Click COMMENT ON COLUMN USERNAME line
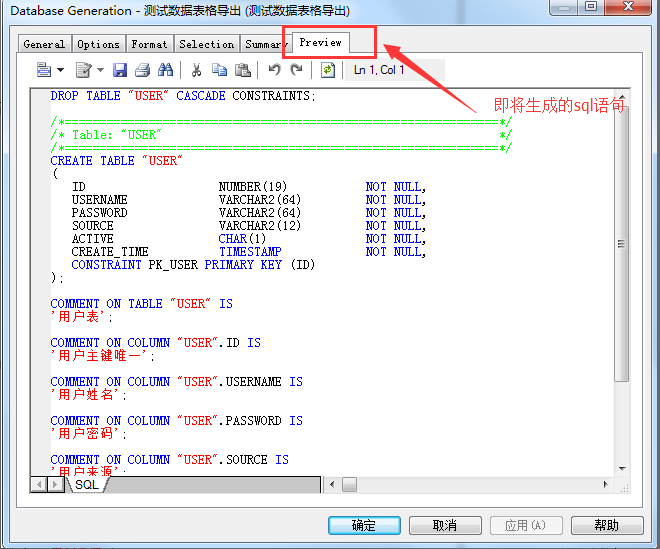This screenshot has height=549, width=660. pos(176,382)
